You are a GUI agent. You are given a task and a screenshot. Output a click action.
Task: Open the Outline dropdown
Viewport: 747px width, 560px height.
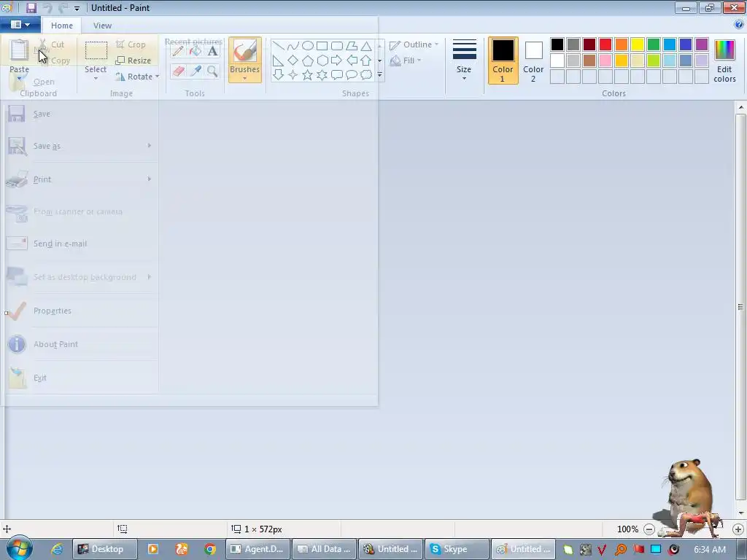[x=414, y=44]
